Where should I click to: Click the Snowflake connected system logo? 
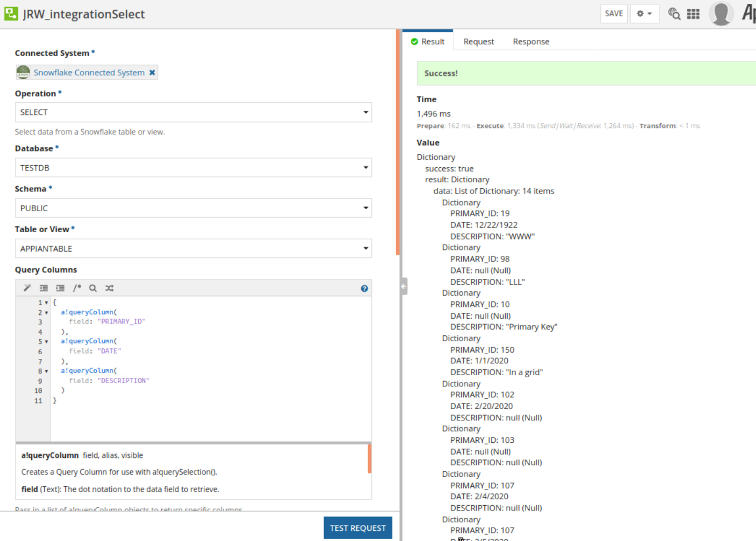(x=23, y=72)
